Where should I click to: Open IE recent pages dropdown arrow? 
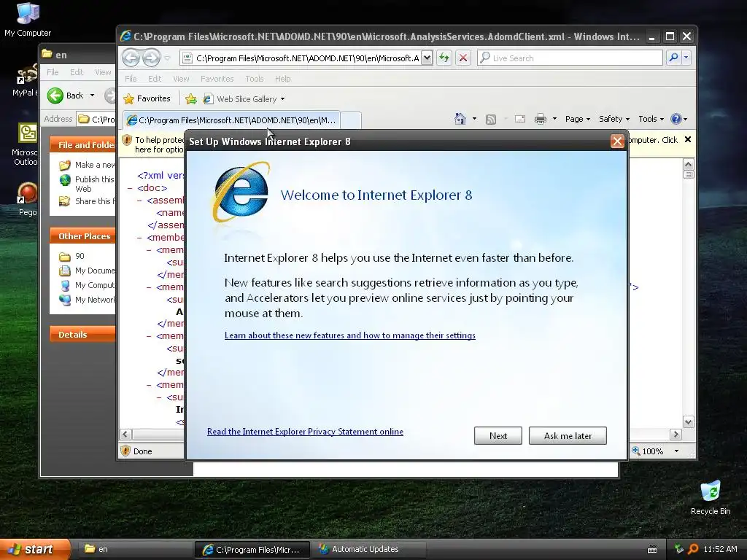(167, 58)
